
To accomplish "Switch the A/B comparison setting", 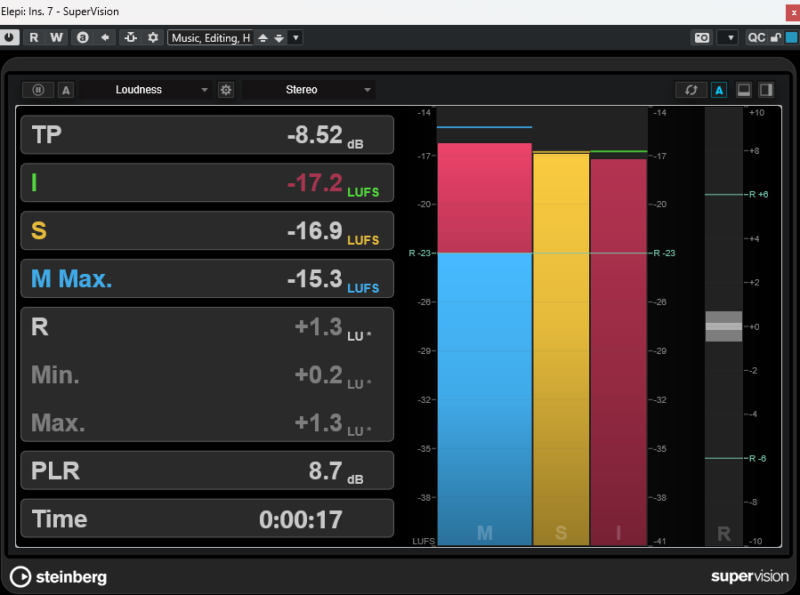I will (x=83, y=38).
